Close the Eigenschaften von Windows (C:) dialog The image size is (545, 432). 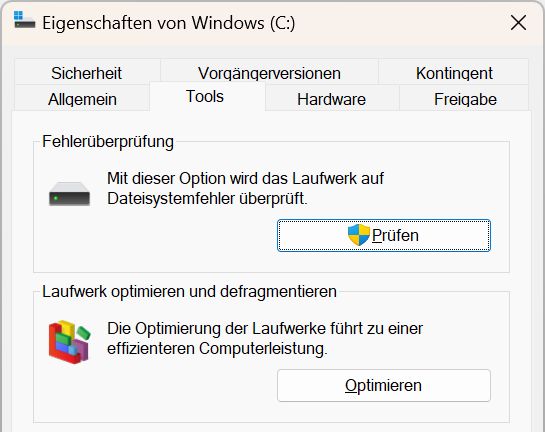(x=518, y=23)
